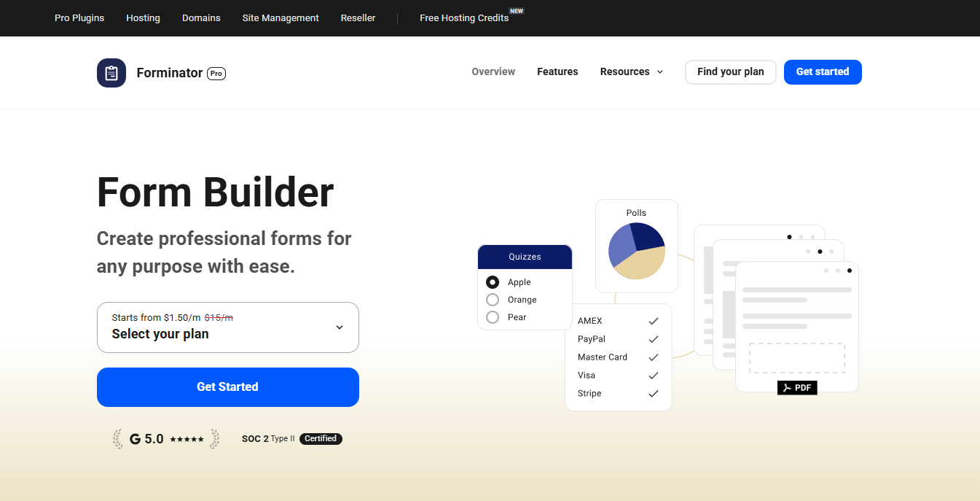
Task: Click the checkmark beside Master Card
Action: [654, 357]
